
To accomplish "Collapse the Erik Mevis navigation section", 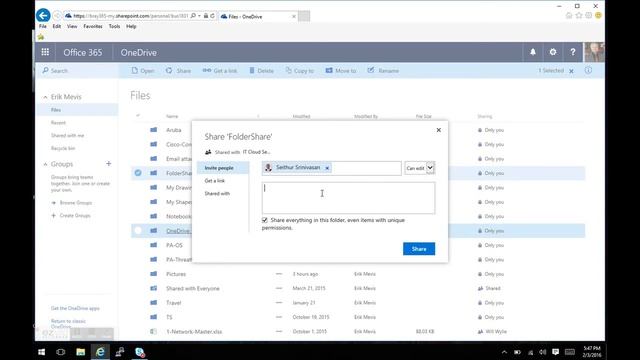I will coord(45,97).
